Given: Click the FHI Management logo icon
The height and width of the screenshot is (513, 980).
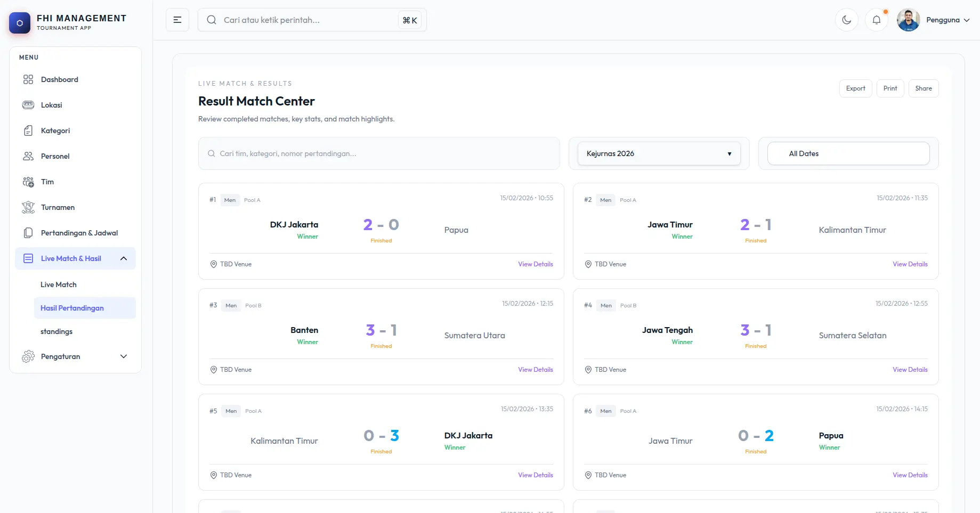Looking at the screenshot, I should [20, 23].
